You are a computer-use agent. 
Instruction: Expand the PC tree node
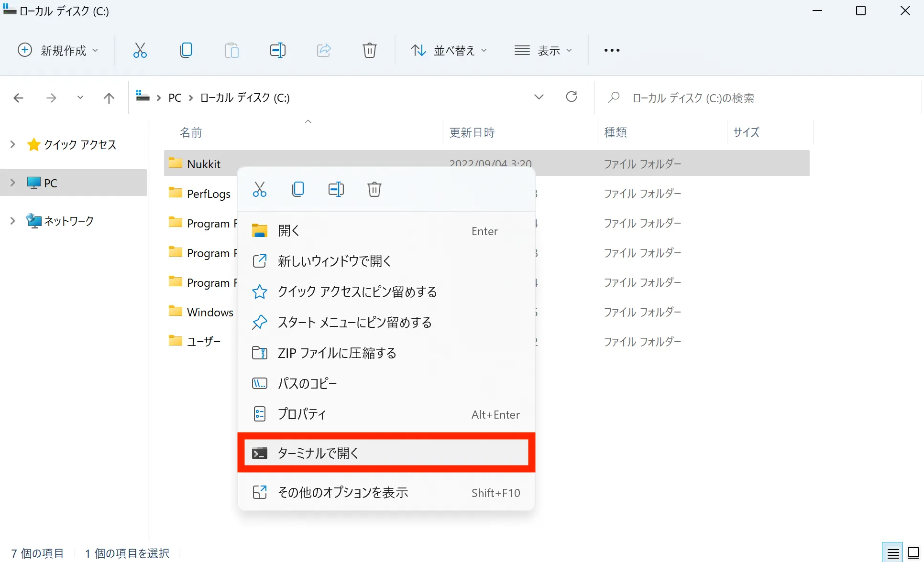(x=13, y=183)
